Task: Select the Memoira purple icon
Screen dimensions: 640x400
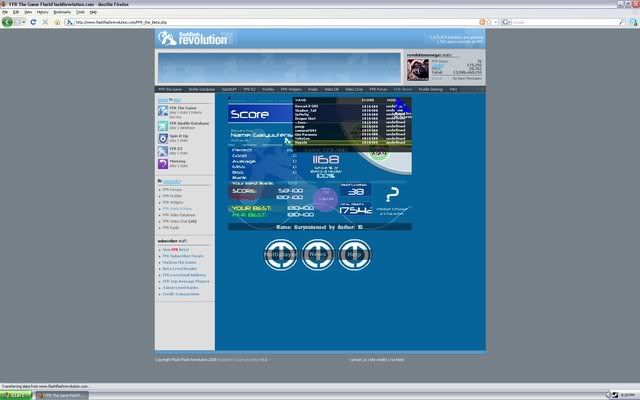Action: point(162,164)
